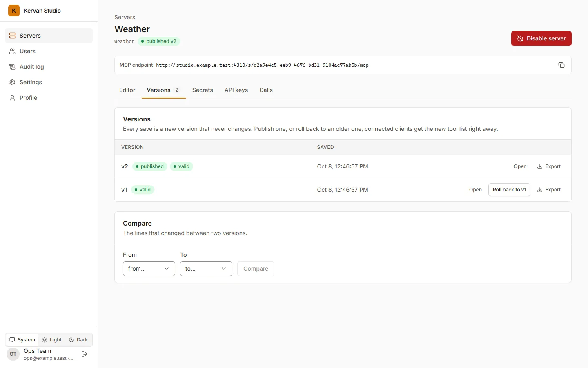Click the Compare section heading
Viewport: 588px width, 368px height.
click(x=137, y=223)
